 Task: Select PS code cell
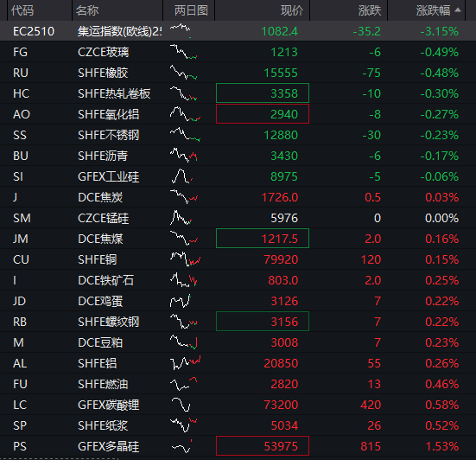(x=20, y=447)
